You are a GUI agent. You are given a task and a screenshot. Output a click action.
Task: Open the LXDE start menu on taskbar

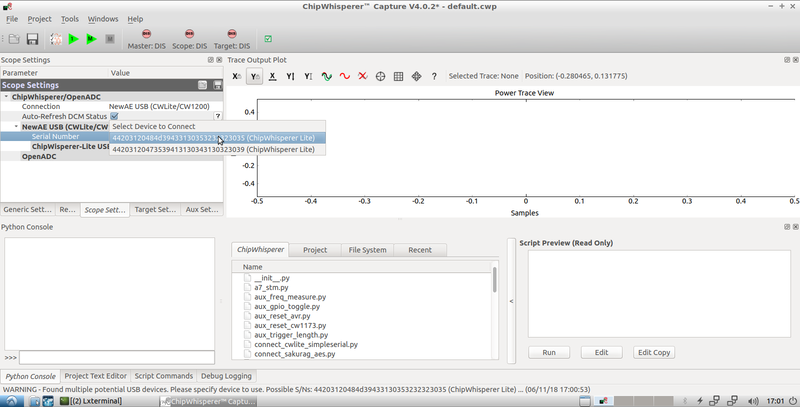click(x=11, y=401)
